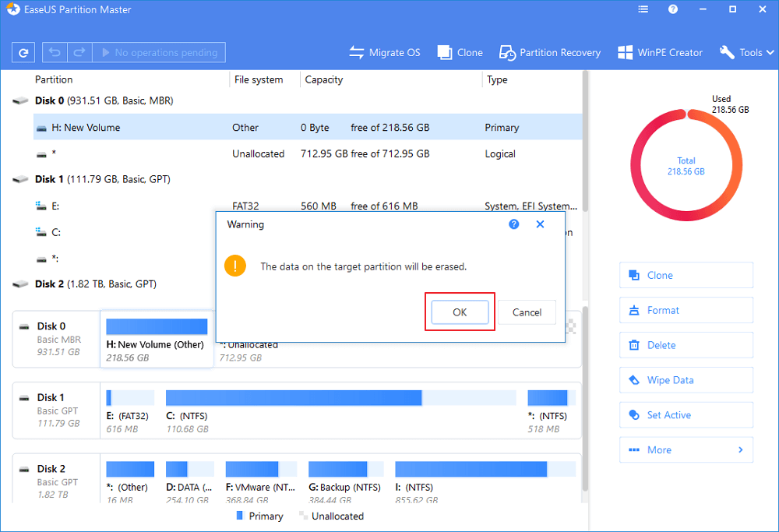Minimize the EaseUS Partition Master window
The image size is (779, 532).
pos(703,9)
